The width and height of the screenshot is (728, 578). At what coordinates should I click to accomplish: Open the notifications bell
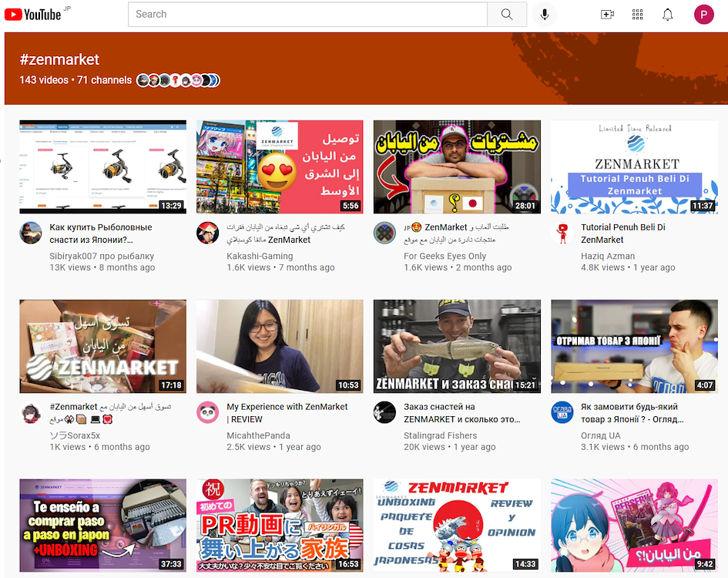tap(668, 15)
